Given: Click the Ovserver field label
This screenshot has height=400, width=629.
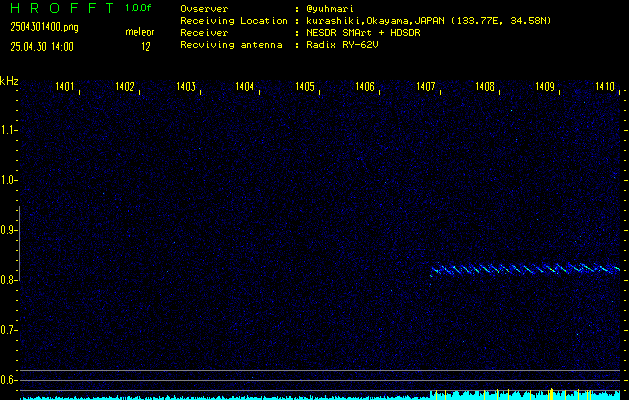Looking at the screenshot, I should point(204,9).
